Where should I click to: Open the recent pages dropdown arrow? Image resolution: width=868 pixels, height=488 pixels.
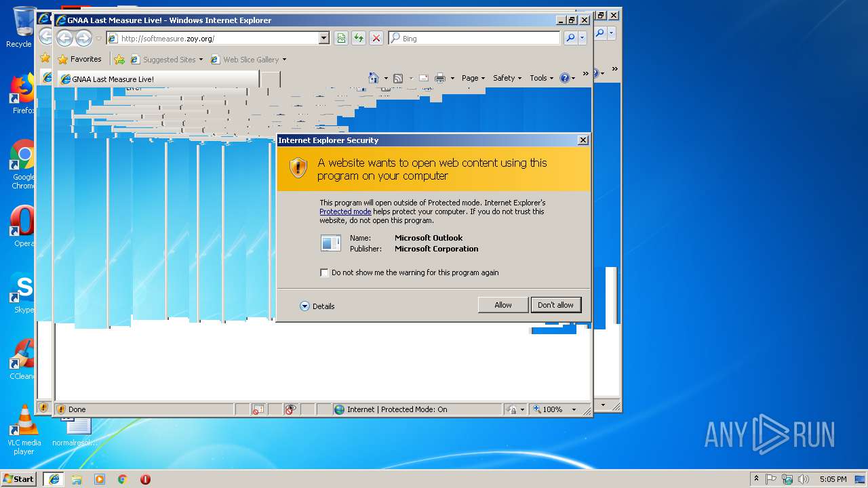click(x=98, y=39)
